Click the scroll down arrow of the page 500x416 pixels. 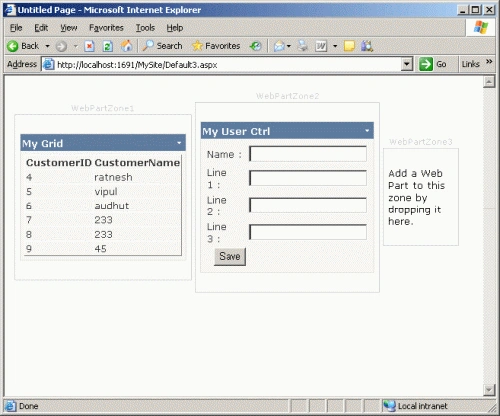coord(489,390)
